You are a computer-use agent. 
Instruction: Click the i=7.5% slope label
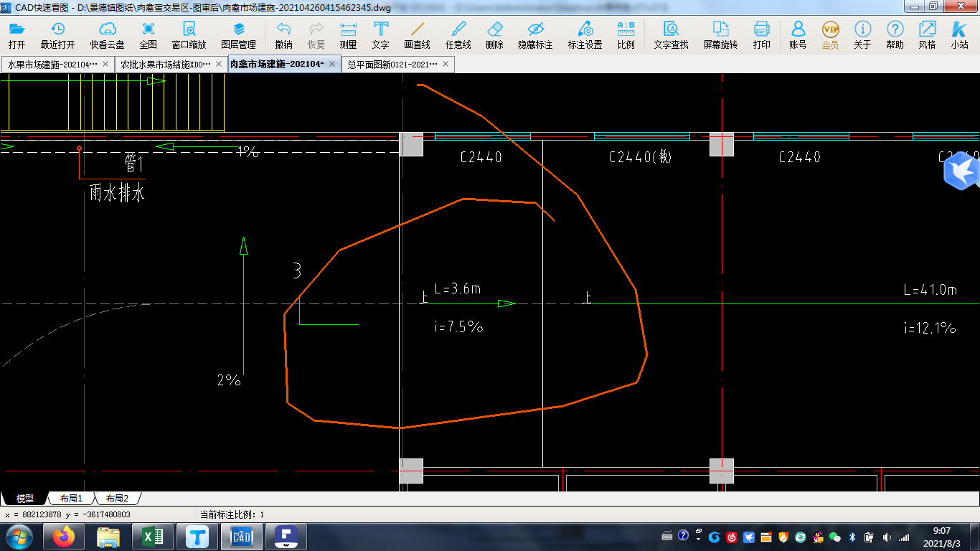458,326
